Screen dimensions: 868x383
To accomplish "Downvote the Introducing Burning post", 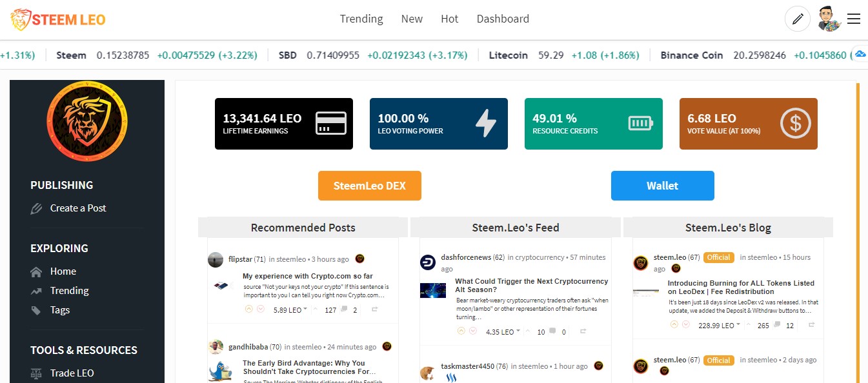I will click(685, 325).
